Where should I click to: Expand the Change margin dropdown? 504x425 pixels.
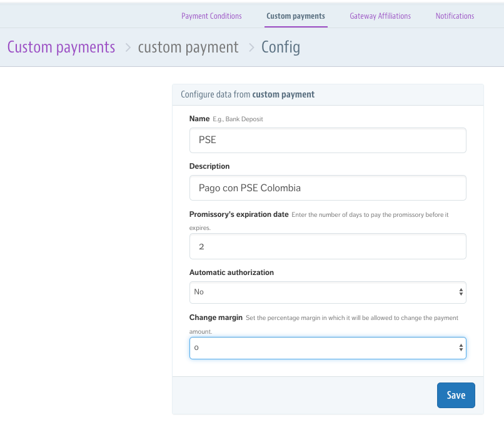coord(328,348)
